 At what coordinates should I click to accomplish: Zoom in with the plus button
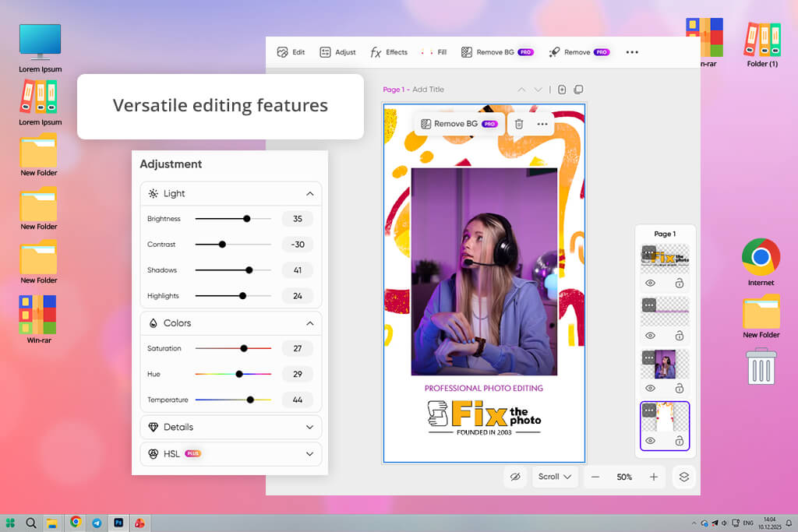pos(654,477)
